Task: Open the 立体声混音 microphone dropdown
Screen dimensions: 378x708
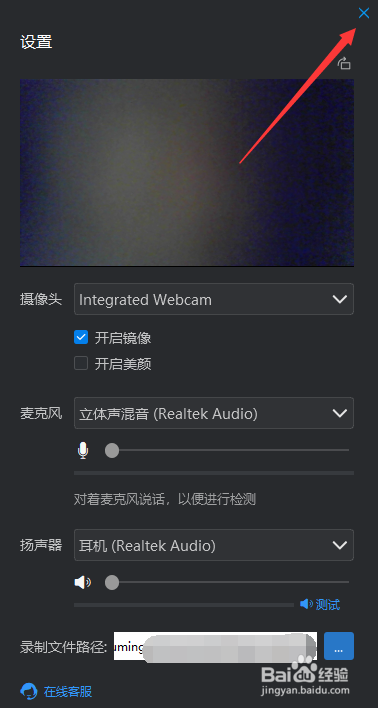Action: click(214, 413)
